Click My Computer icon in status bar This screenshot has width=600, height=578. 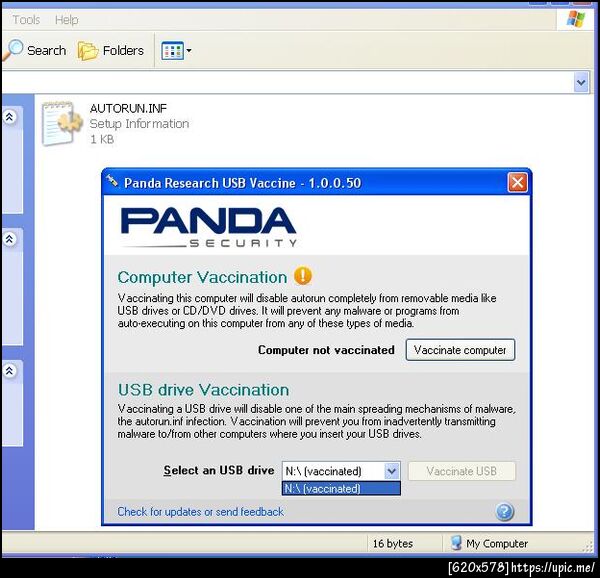tap(456, 543)
